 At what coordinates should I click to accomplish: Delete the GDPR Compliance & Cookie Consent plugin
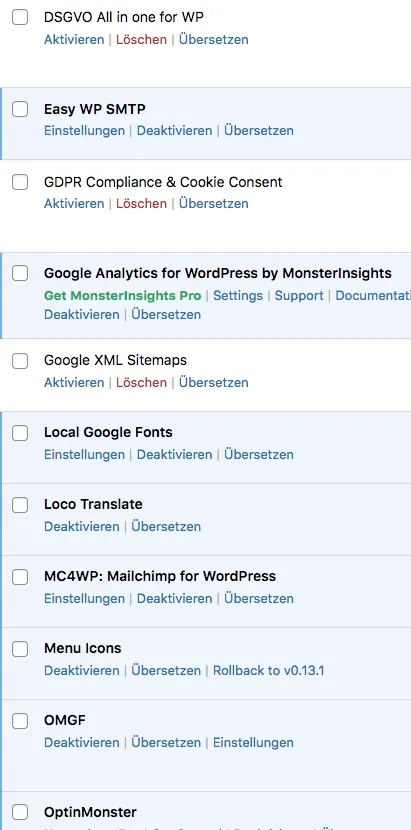[x=141, y=204]
